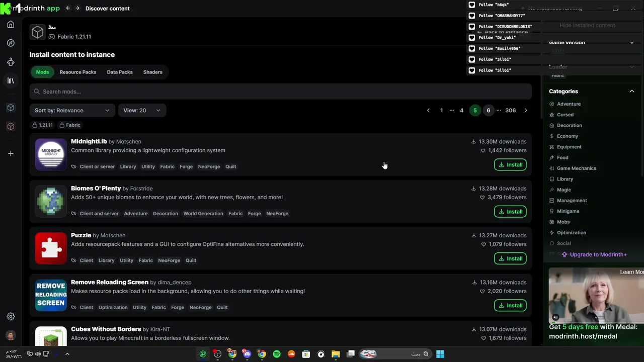
Task: Select the Mods tab
Action: point(42,72)
